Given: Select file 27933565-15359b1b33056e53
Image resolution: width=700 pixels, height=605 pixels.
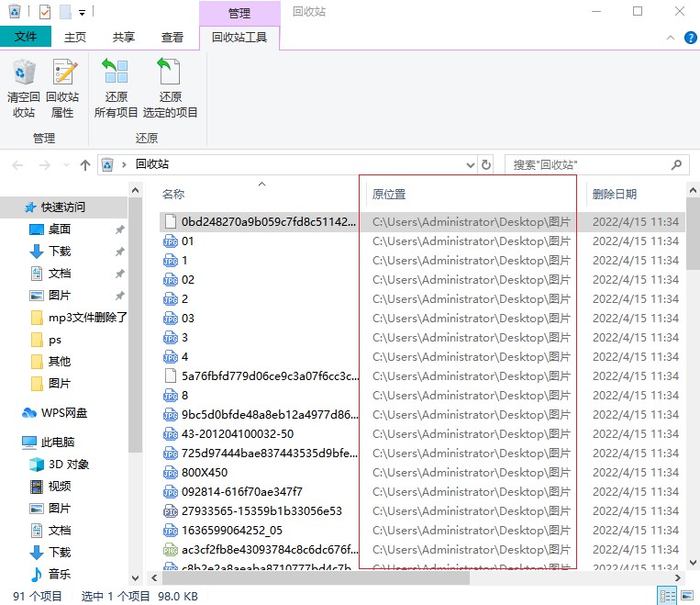Looking at the screenshot, I should (x=261, y=511).
